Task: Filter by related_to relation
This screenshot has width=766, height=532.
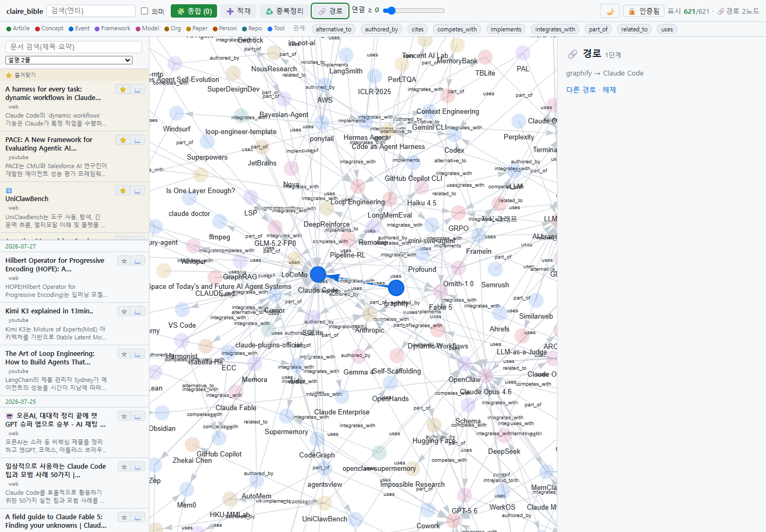Action: tap(634, 29)
